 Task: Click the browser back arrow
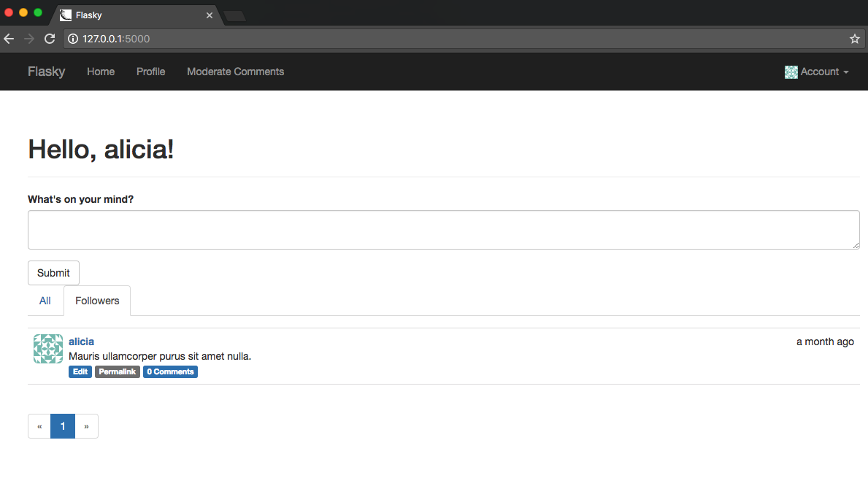(9, 39)
